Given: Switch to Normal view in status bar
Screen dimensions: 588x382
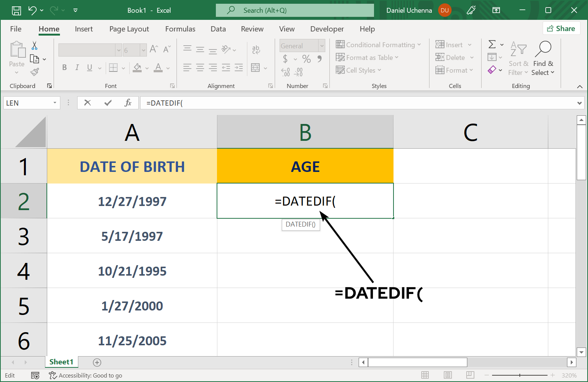Looking at the screenshot, I should tap(425, 375).
